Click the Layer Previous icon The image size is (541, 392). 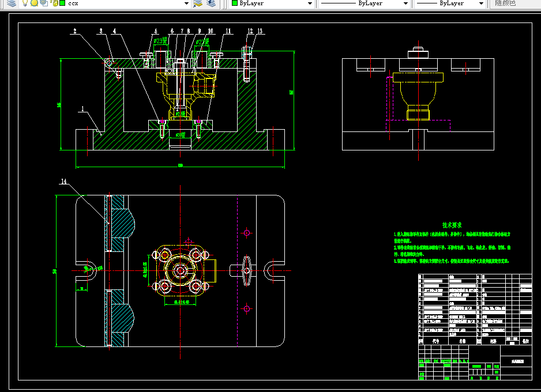point(211,3)
